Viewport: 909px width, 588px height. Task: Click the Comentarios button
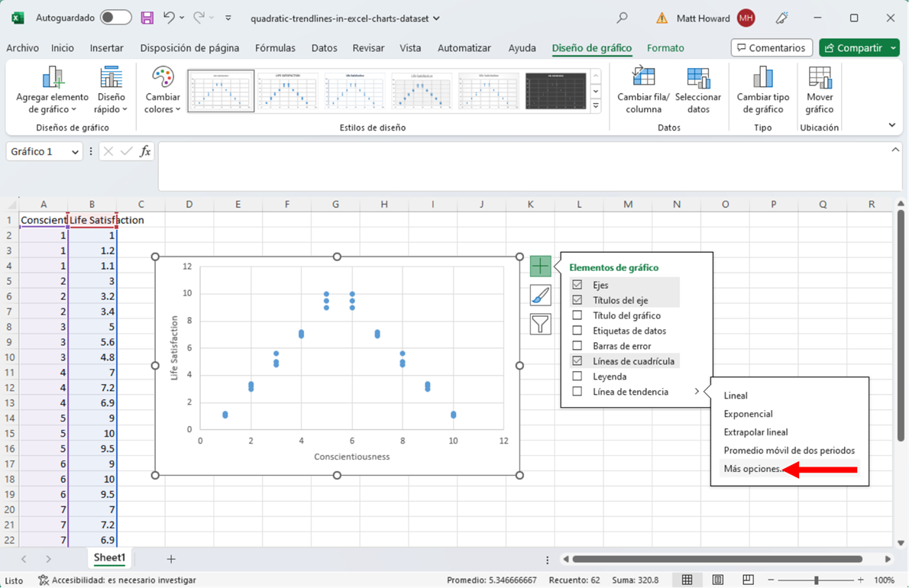[x=772, y=48]
